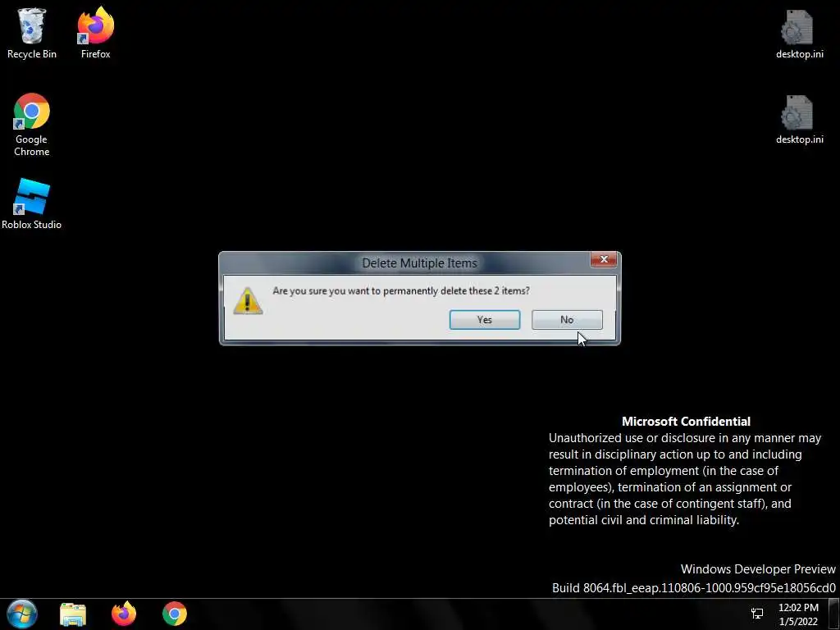
Task: Cancel deletion with the No button
Action: [x=567, y=320]
